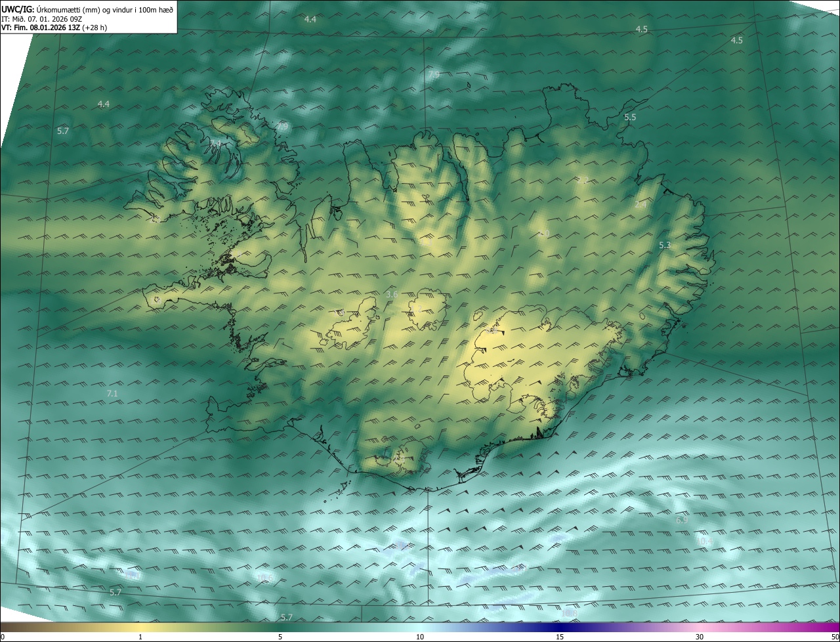Click the colorbar tick label 30
Screen dimensions: 840x642
click(700, 637)
